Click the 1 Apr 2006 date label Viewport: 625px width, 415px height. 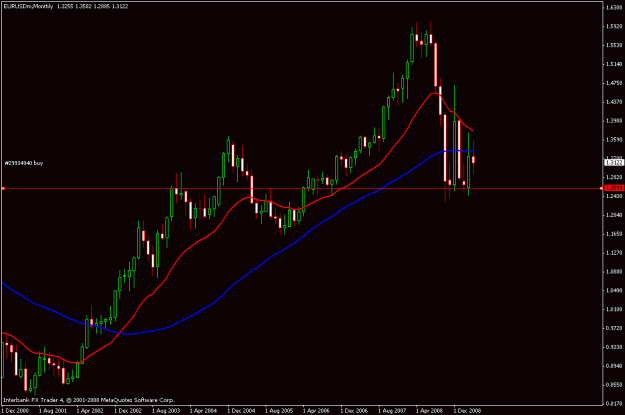coord(316,411)
